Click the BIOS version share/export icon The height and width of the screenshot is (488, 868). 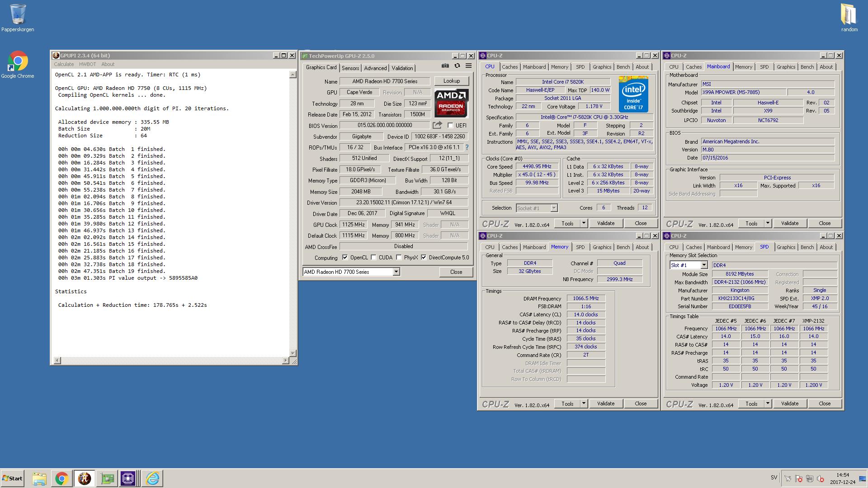pyautogui.click(x=437, y=125)
